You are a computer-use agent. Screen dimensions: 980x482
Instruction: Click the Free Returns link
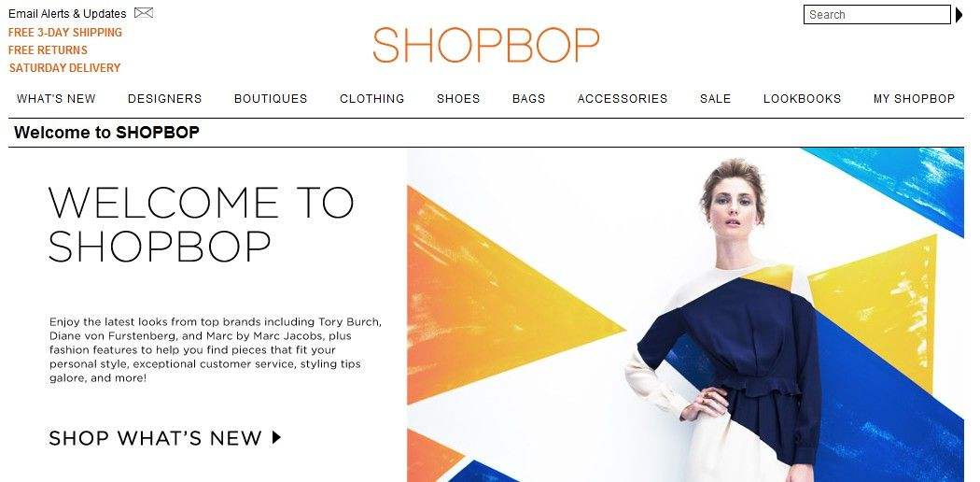pyautogui.click(x=48, y=50)
